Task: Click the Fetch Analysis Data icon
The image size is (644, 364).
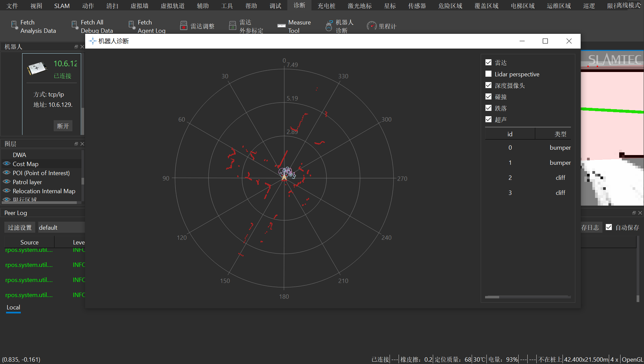Action: (14, 25)
